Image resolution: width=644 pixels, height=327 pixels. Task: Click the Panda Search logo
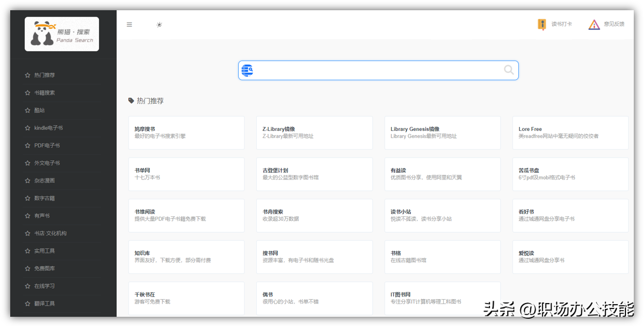tap(62, 34)
